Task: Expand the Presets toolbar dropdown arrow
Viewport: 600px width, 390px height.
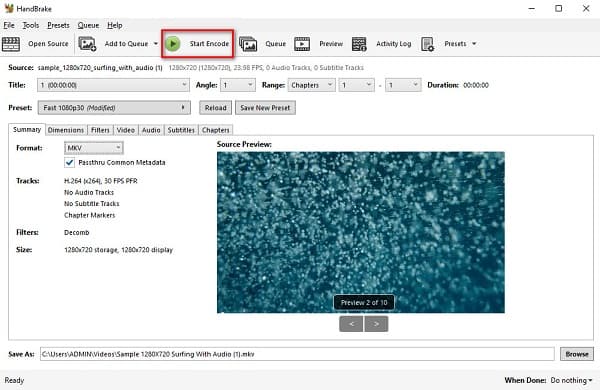Action: 474,44
